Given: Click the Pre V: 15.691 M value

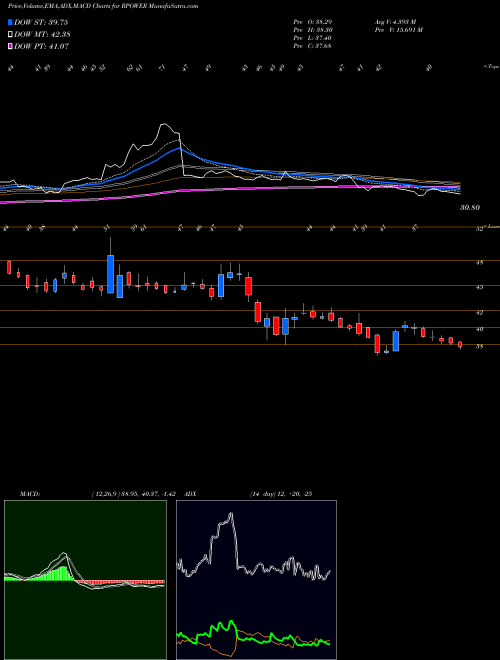Looking at the screenshot, I should 398,30.
